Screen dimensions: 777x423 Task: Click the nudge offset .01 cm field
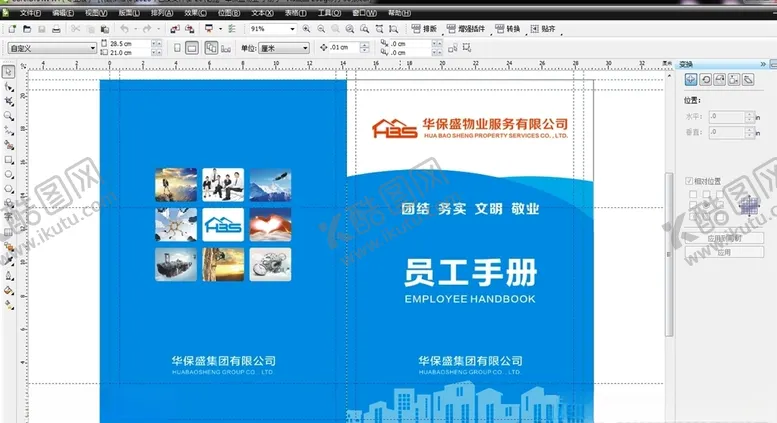pyautogui.click(x=344, y=48)
